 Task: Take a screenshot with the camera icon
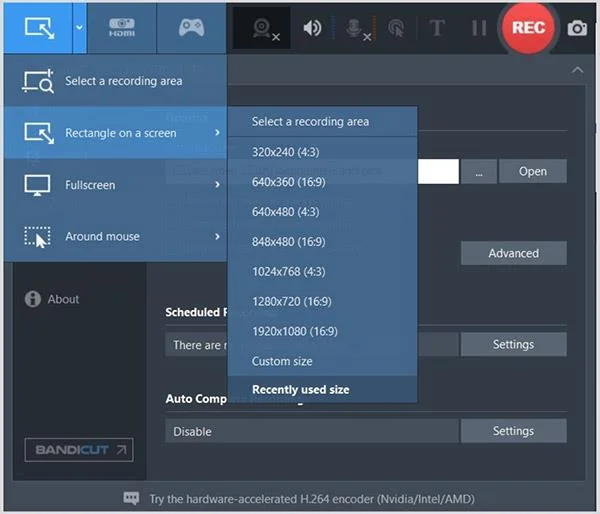point(577,28)
